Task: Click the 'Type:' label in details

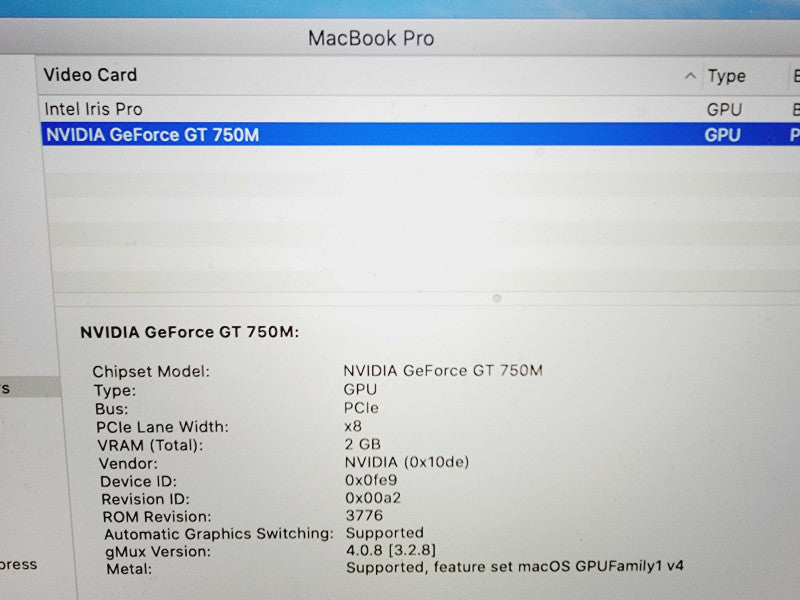Action: click(x=115, y=391)
